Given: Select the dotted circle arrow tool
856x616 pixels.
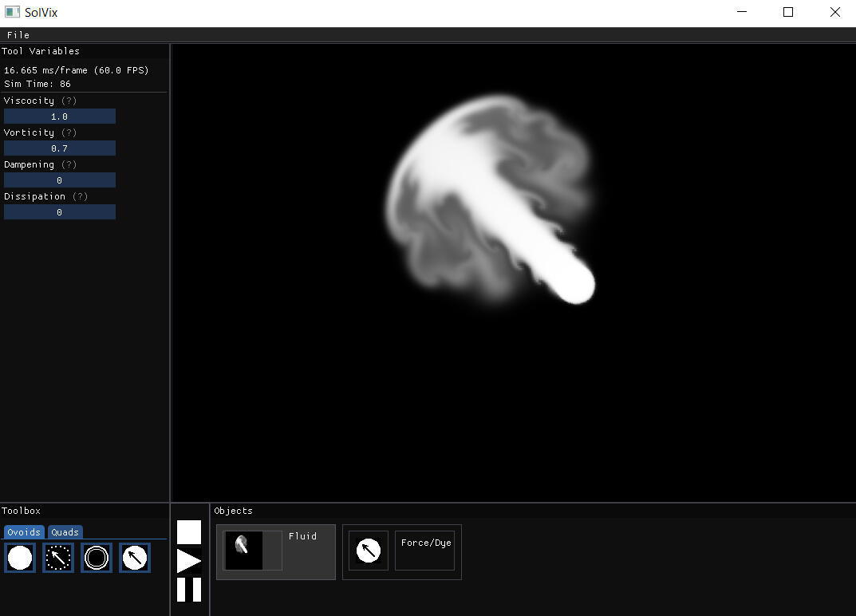Looking at the screenshot, I should click(x=58, y=558).
